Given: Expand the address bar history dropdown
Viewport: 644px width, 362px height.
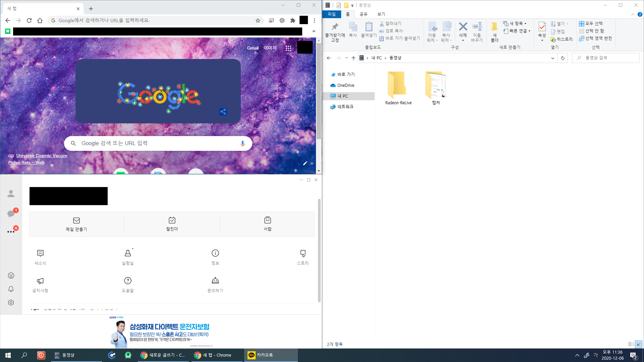Looking at the screenshot, I should (x=552, y=58).
